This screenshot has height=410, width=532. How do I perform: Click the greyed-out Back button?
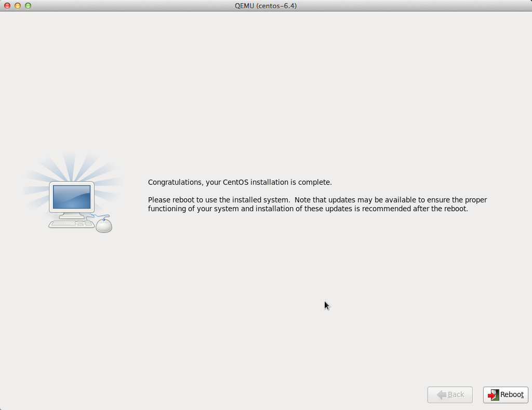click(x=450, y=395)
